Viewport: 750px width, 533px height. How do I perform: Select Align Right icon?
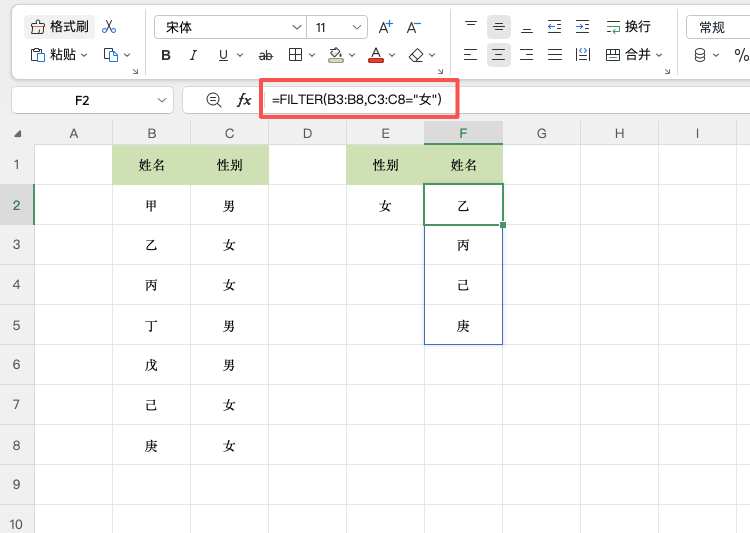coord(527,55)
